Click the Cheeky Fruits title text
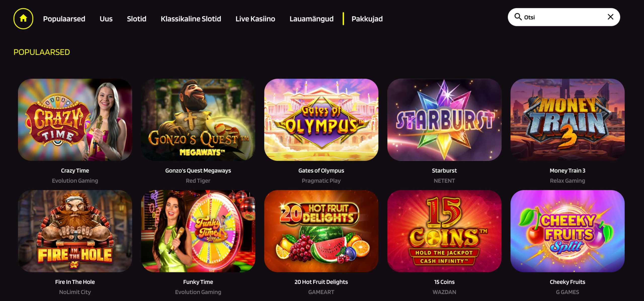 [567, 282]
